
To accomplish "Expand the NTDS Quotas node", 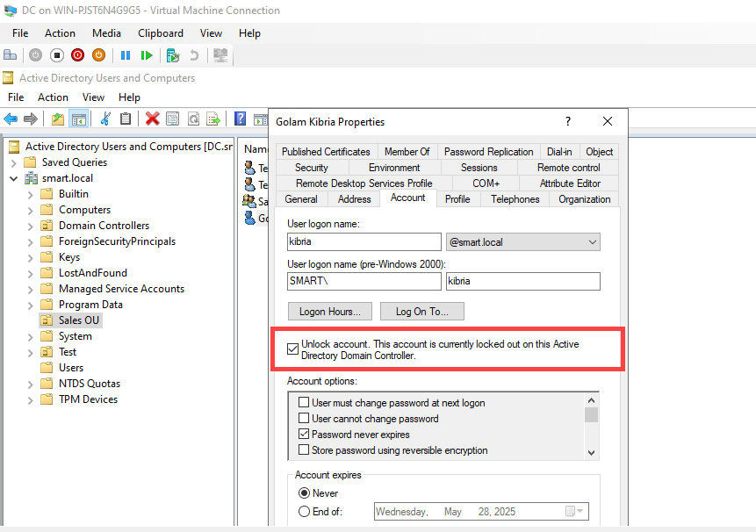I will pyautogui.click(x=31, y=385).
